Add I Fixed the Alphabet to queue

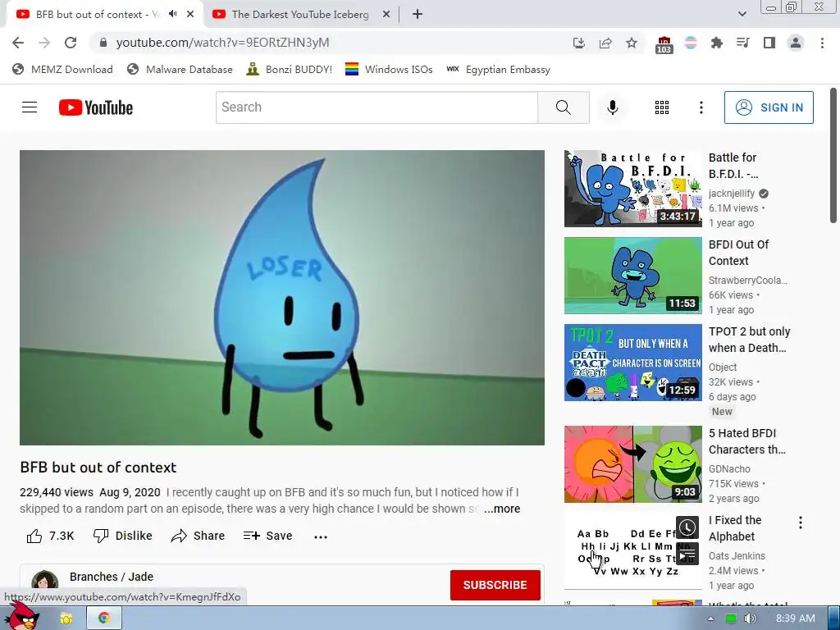[687, 554]
